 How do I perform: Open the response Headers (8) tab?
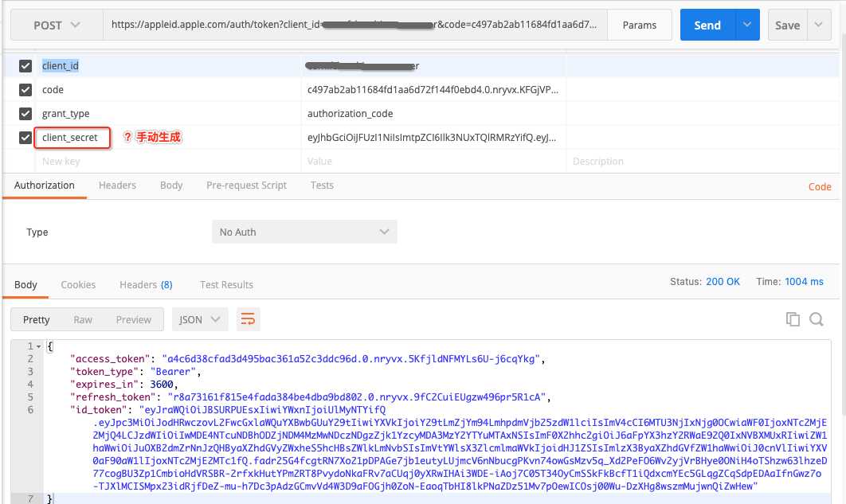(147, 284)
